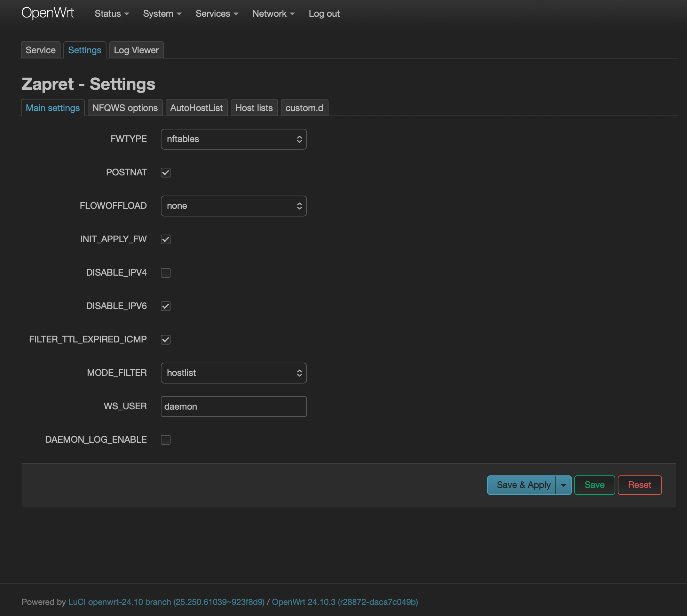The image size is (687, 616).
Task: Open the AutoHostList tab
Action: click(x=196, y=108)
